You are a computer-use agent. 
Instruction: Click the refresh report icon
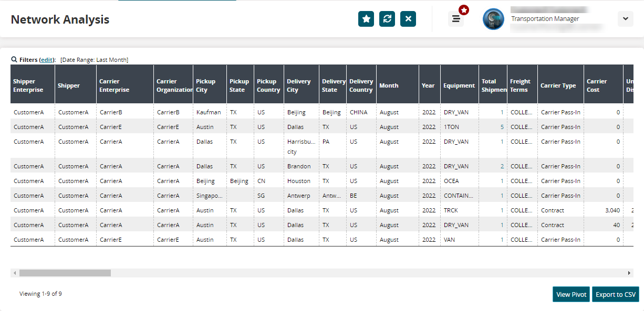[x=387, y=19]
